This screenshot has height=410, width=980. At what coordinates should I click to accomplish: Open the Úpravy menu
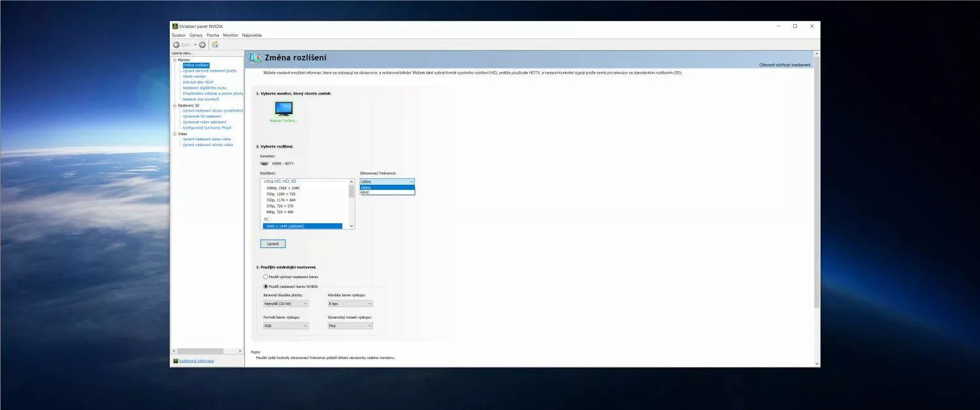(196, 35)
